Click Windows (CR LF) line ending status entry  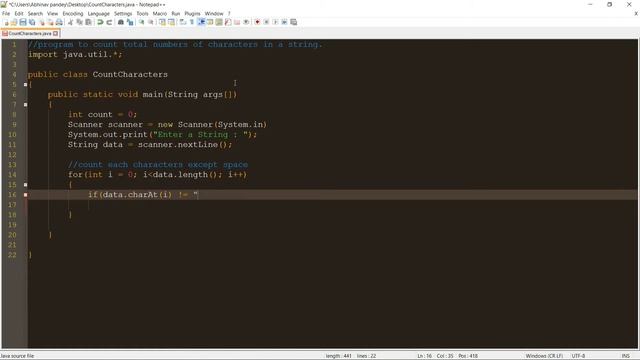click(544, 356)
